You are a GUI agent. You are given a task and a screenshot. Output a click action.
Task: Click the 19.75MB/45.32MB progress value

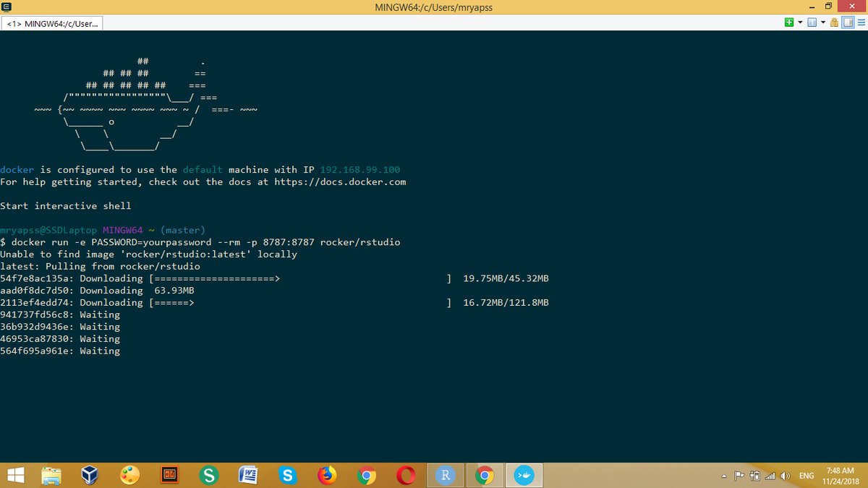[506, 278]
